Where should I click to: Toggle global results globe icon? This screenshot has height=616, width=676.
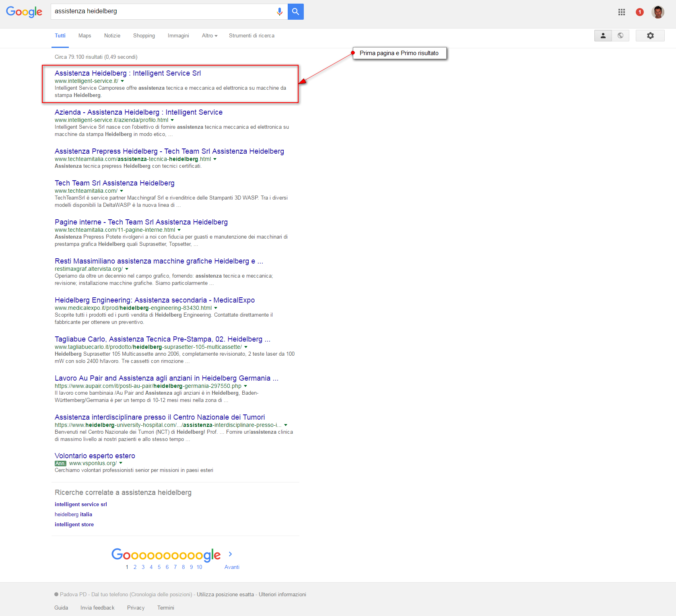click(x=620, y=36)
